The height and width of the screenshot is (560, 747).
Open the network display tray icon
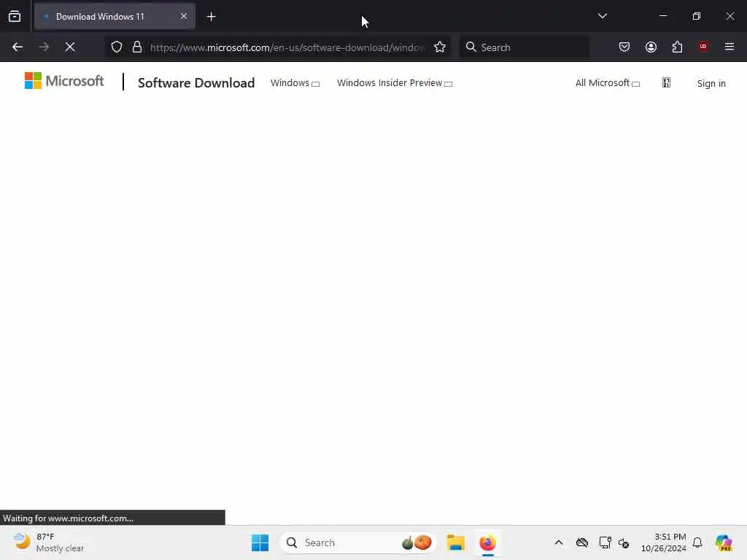click(x=605, y=542)
